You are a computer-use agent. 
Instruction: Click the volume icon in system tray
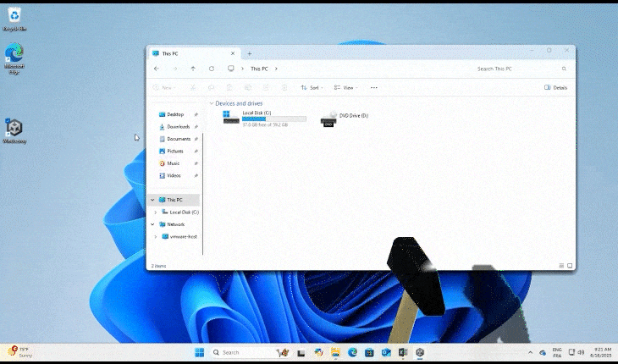pyautogui.click(x=581, y=352)
